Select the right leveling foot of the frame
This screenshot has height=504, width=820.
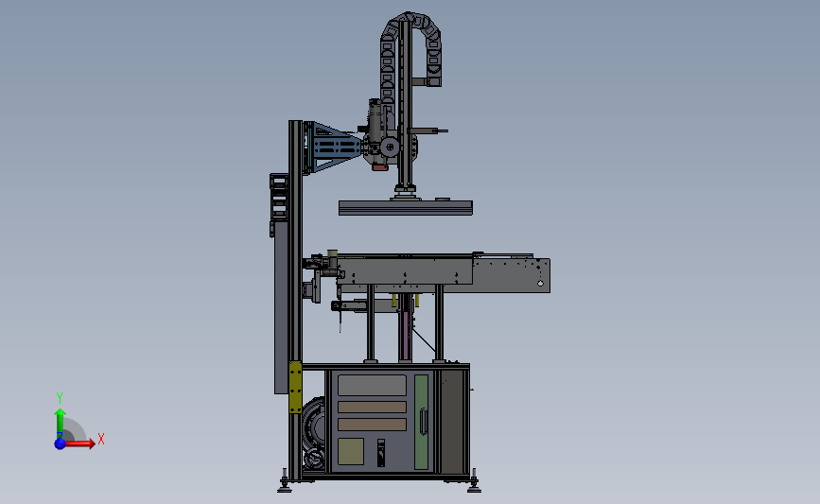coord(474,483)
